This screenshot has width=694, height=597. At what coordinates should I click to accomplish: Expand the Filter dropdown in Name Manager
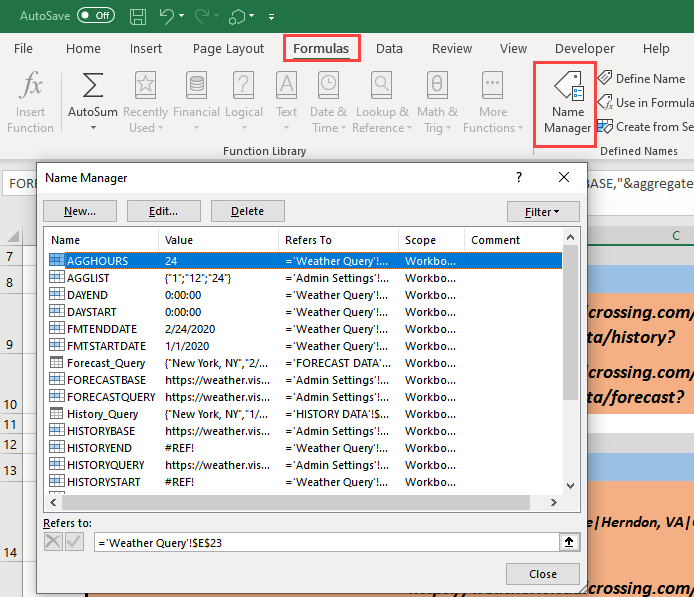542,211
